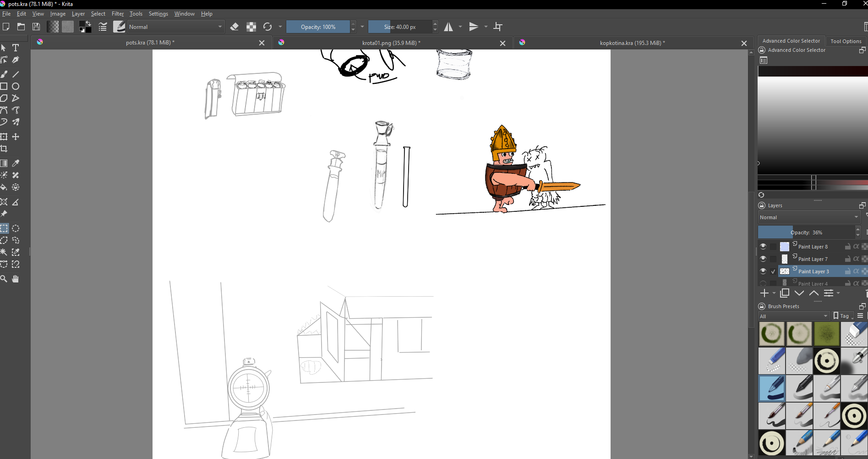Select the Gradient tool
The width and height of the screenshot is (868, 459).
pyautogui.click(x=4, y=163)
